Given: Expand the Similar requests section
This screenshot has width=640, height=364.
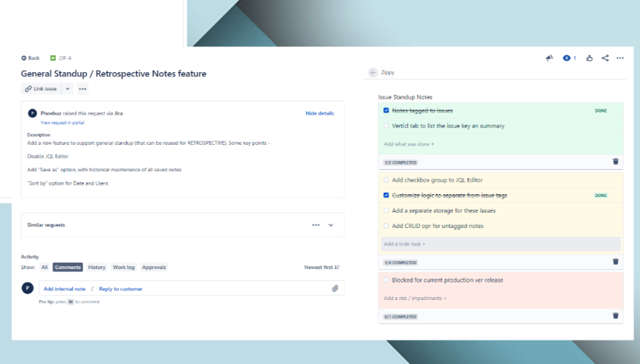Looking at the screenshot, I should (x=331, y=225).
